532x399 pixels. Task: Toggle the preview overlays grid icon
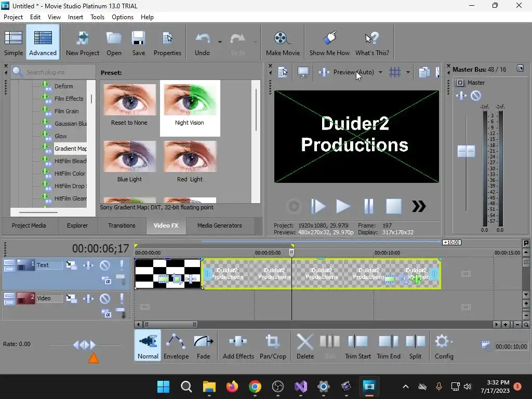[395, 72]
